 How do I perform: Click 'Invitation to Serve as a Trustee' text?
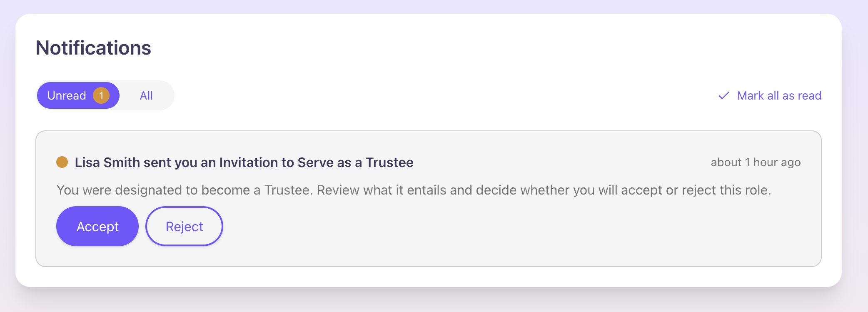click(x=316, y=162)
